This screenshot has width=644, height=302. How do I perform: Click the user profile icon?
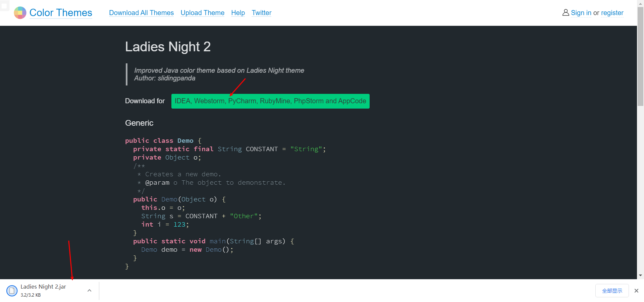(x=566, y=13)
